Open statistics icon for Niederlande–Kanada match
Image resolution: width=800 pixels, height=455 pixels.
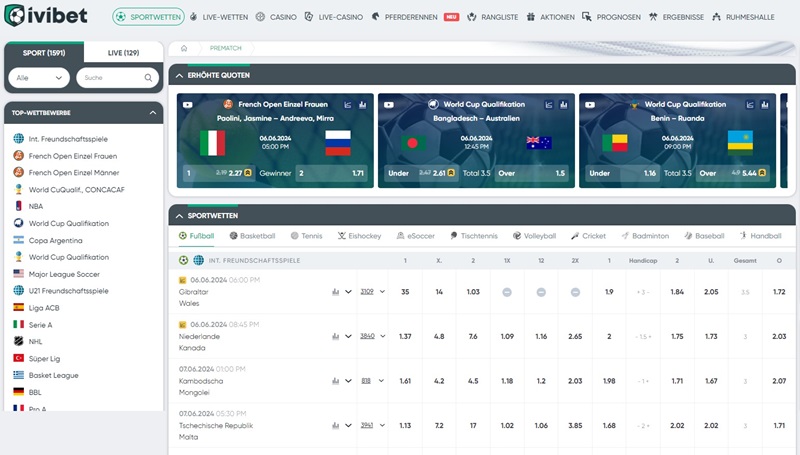335,336
